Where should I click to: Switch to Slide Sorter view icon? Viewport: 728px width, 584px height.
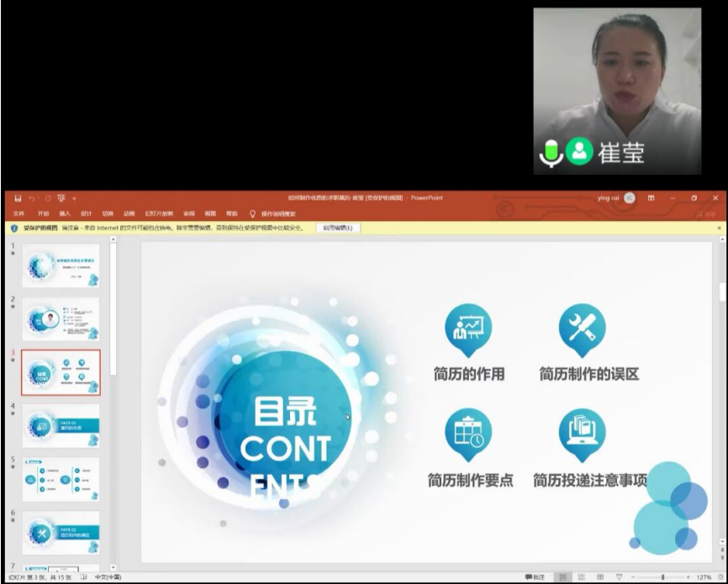(x=580, y=577)
